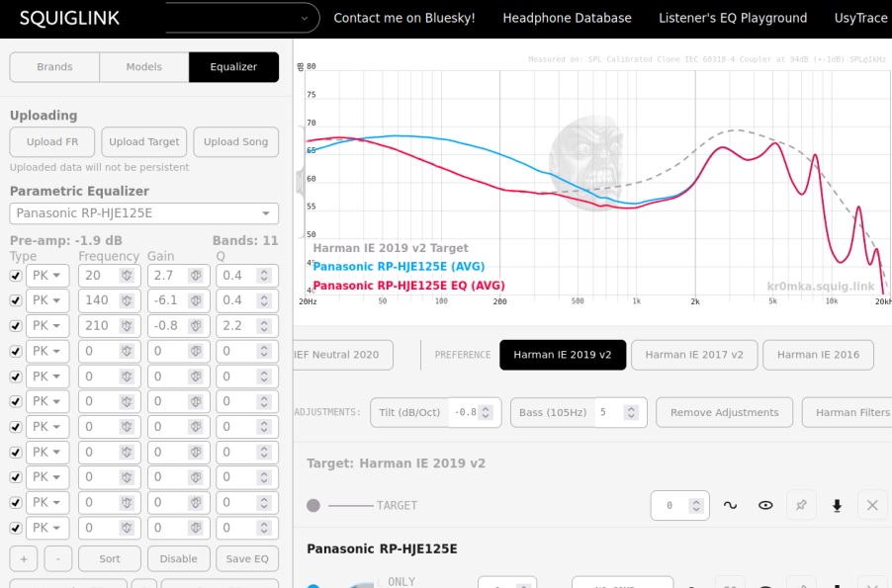
Task: Open Panasonic RP-HJE125E equalizer dropdown
Action: pos(144,213)
